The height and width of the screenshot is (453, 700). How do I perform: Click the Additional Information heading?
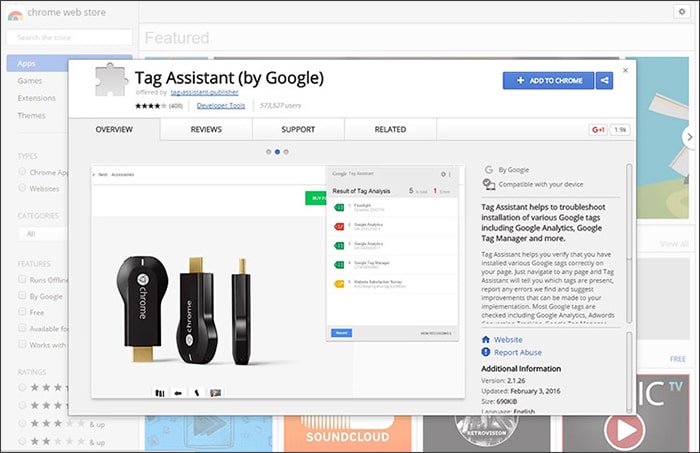(521, 369)
